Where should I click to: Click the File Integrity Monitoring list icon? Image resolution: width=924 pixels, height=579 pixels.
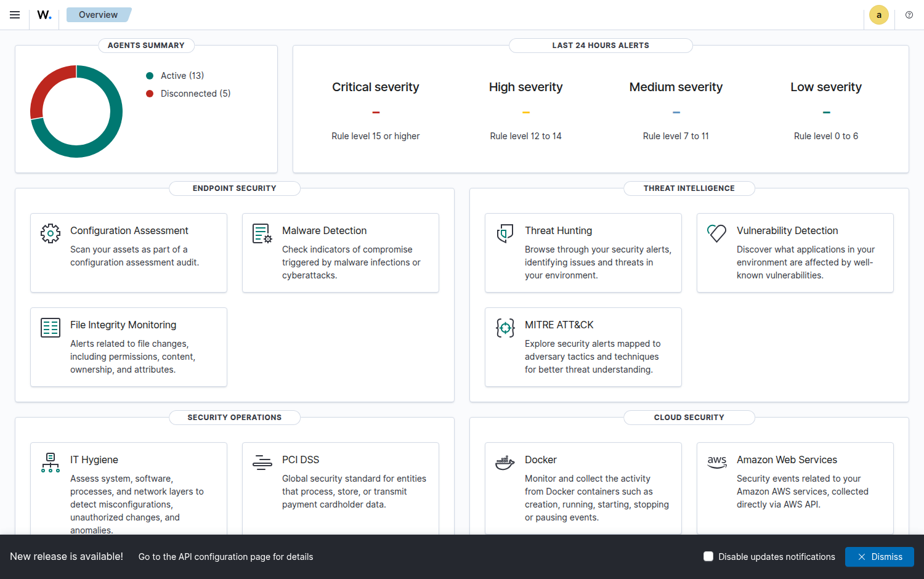(x=51, y=328)
